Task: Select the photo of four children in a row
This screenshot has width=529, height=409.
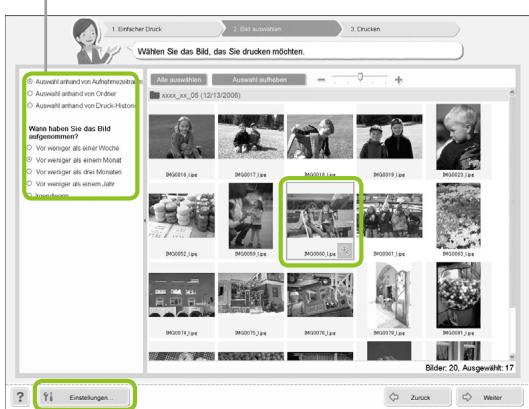Action: (x=389, y=216)
